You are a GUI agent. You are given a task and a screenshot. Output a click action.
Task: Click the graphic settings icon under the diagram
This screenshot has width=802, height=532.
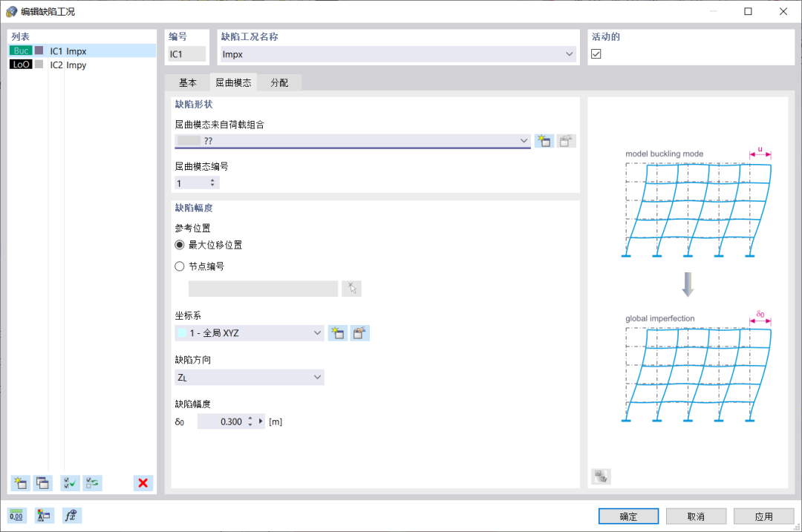(601, 477)
